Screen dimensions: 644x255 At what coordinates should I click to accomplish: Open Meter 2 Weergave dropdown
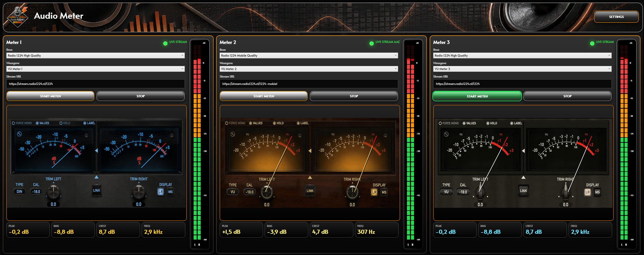click(x=309, y=69)
